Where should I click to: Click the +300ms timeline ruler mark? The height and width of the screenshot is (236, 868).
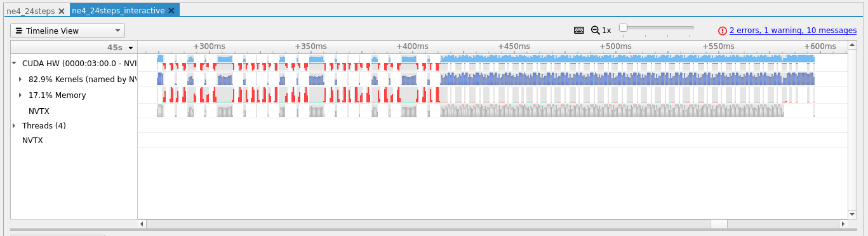pyautogui.click(x=209, y=46)
